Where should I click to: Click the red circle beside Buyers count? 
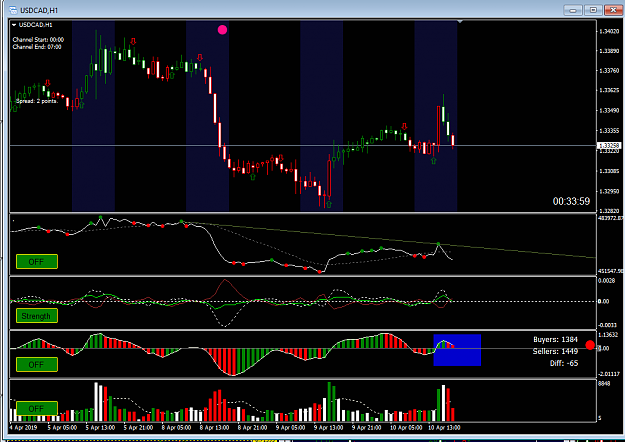point(590,345)
